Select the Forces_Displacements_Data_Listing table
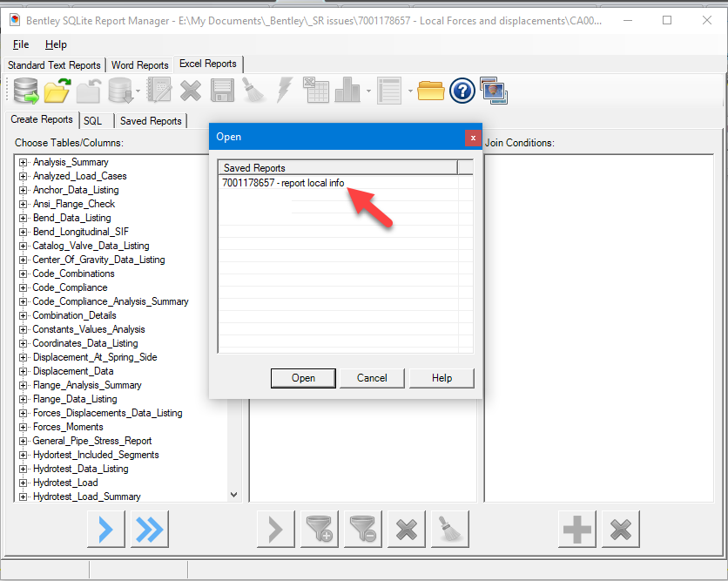The image size is (728, 581). pyautogui.click(x=108, y=413)
